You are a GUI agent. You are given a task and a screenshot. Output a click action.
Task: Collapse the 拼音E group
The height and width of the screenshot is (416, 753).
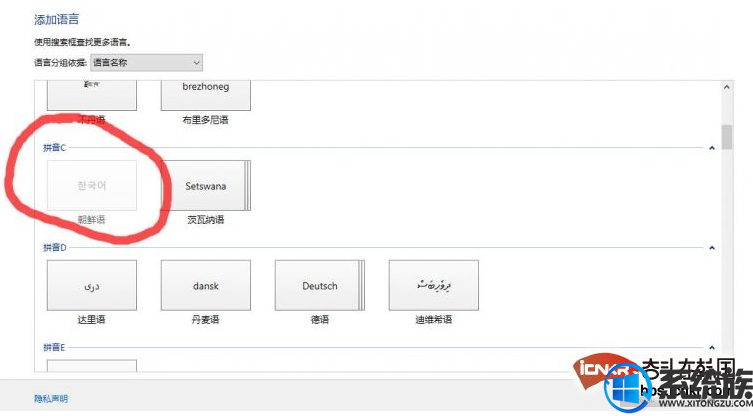click(712, 347)
